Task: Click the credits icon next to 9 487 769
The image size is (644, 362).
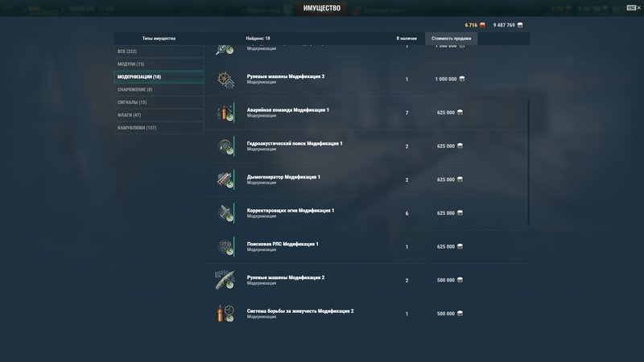Action: (x=519, y=25)
